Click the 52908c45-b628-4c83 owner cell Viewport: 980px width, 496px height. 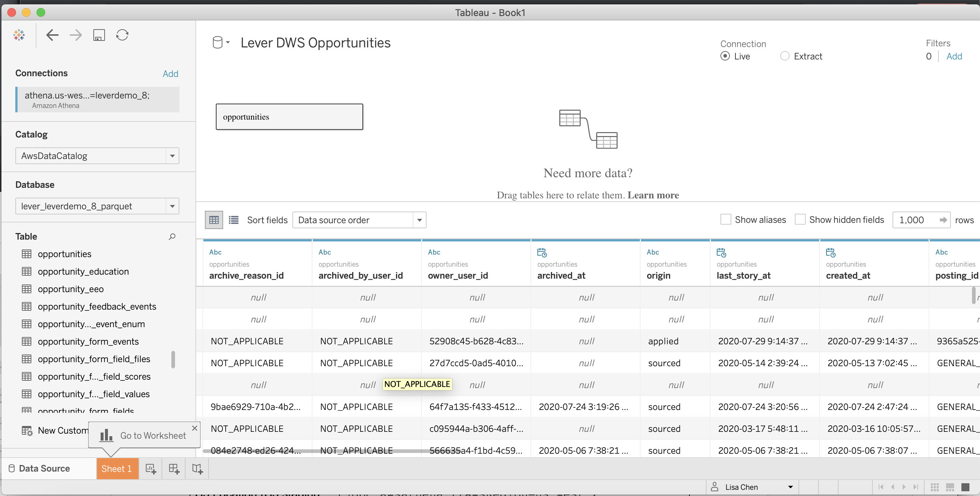476,341
